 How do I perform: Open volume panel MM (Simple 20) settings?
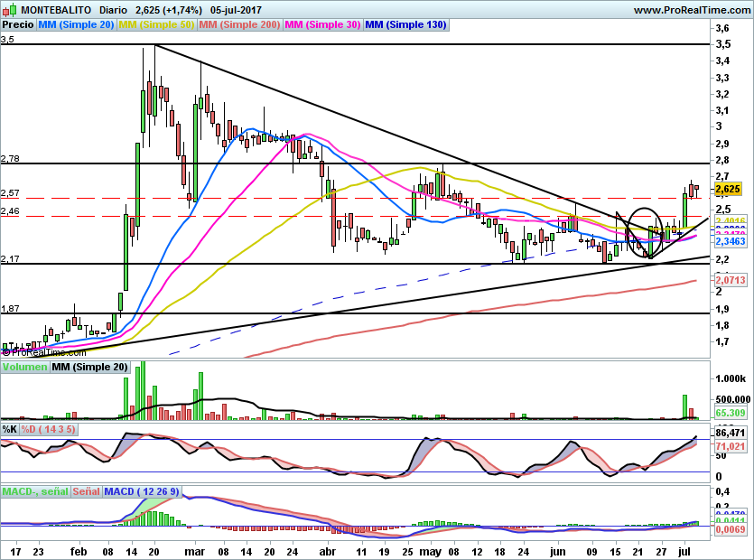[89, 368]
